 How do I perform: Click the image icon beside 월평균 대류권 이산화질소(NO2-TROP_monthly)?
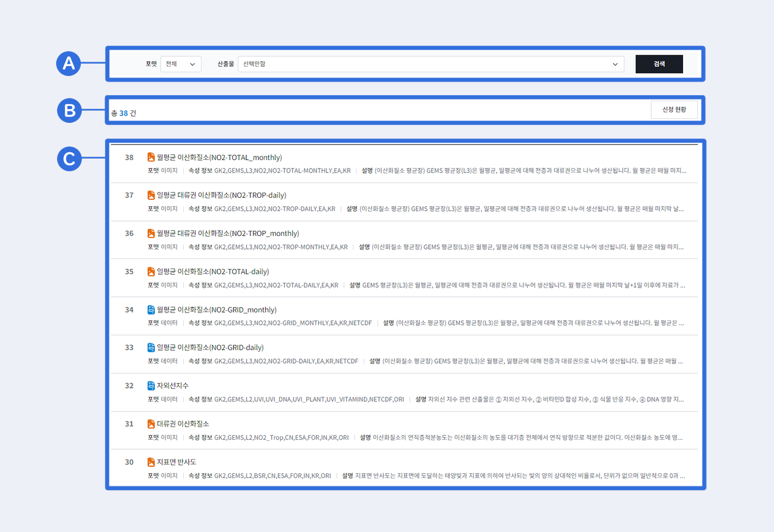[x=151, y=234]
